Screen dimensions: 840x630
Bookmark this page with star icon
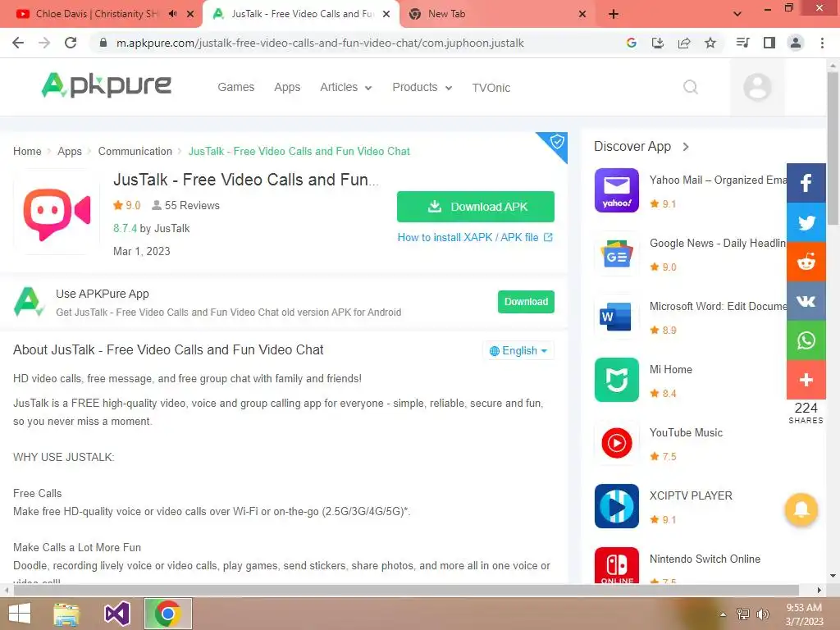710,43
